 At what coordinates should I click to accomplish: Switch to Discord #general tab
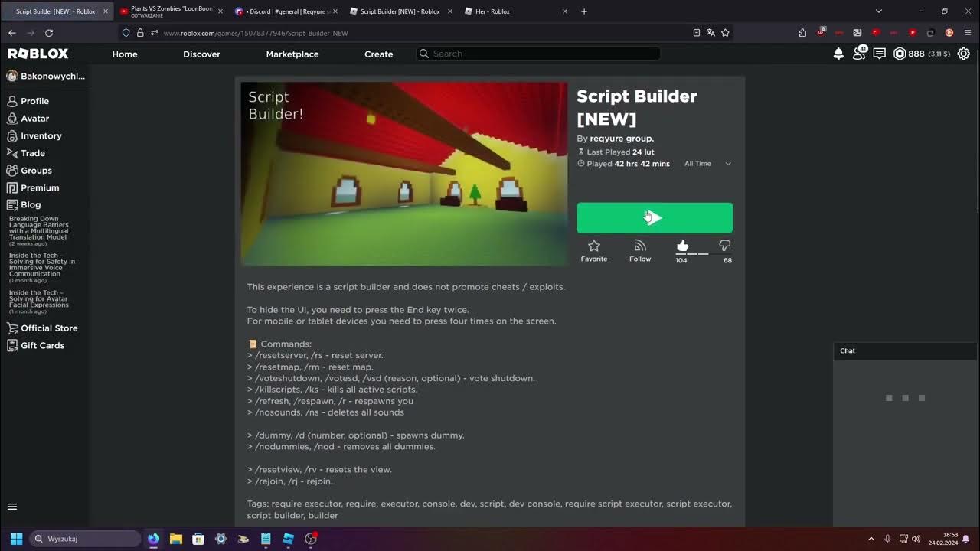[x=285, y=11]
